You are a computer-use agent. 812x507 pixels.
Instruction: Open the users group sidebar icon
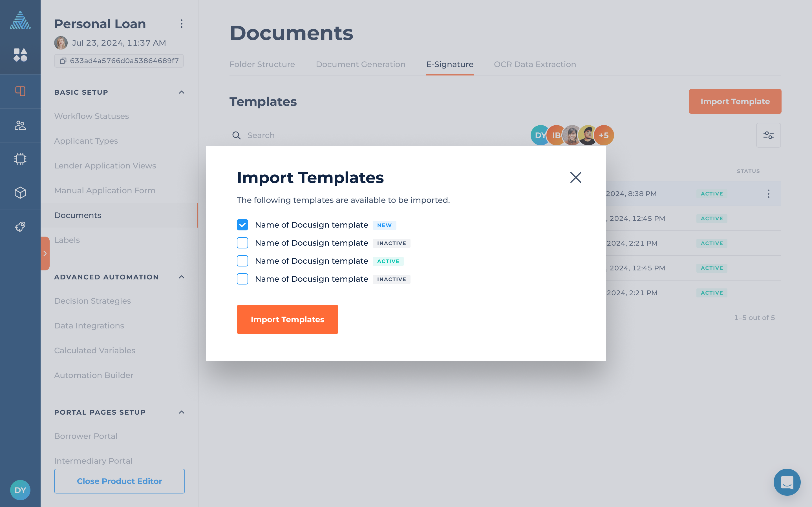click(20, 125)
